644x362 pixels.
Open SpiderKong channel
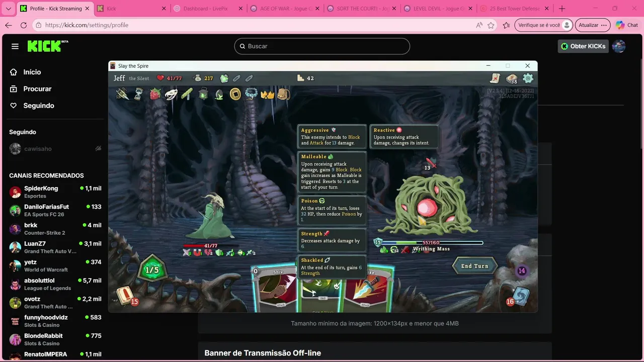55,192
